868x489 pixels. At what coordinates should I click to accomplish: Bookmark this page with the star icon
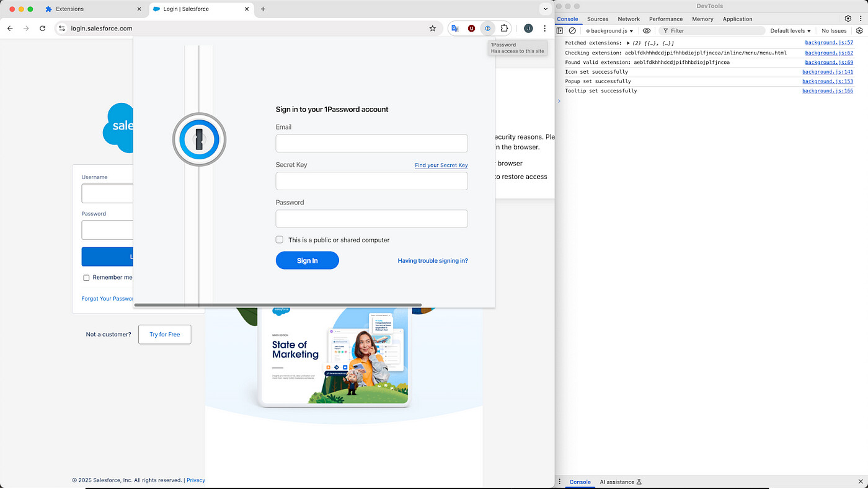tap(433, 29)
